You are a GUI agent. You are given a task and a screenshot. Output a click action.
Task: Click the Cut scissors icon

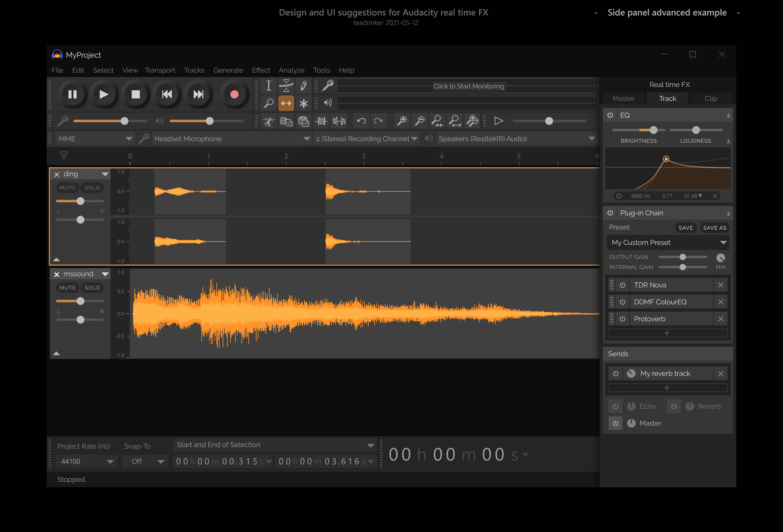[269, 121]
